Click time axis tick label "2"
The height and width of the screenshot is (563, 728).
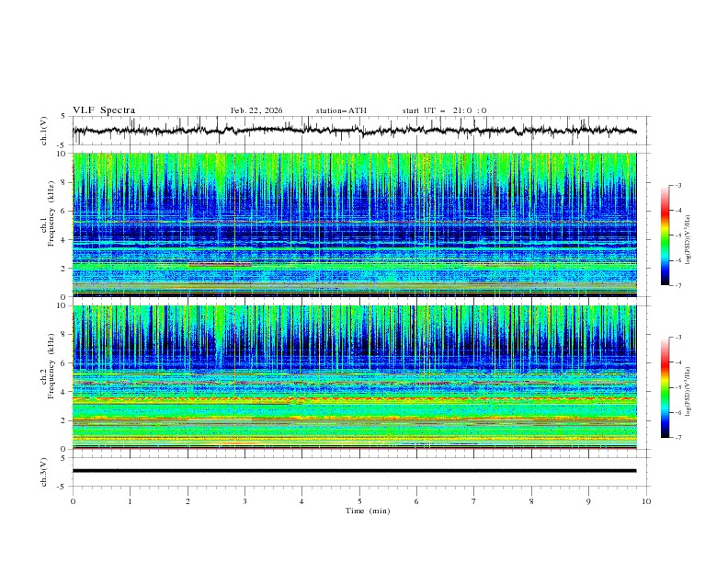tap(188, 501)
